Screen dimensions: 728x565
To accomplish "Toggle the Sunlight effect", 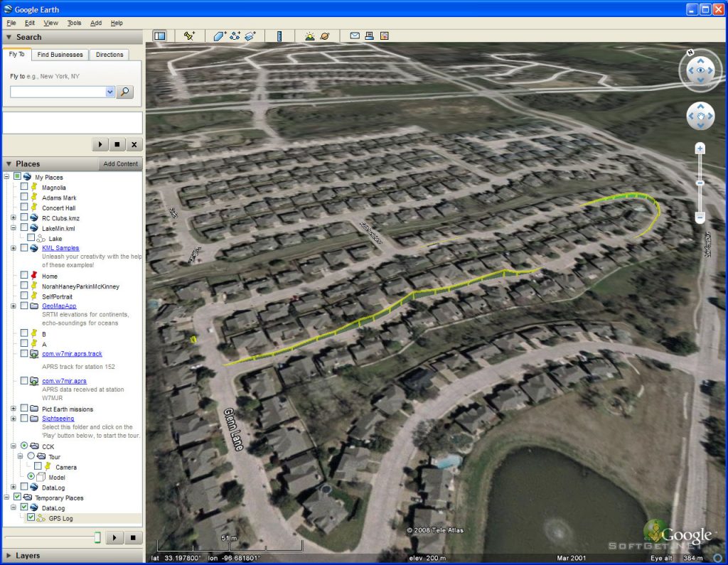I will [x=309, y=36].
